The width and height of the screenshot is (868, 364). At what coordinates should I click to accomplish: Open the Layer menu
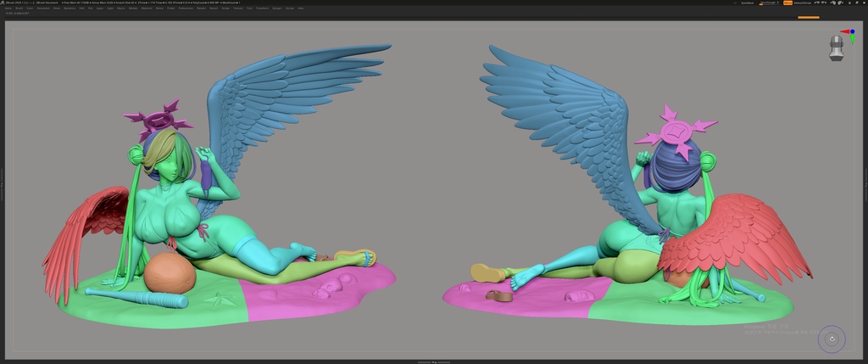tap(100, 8)
